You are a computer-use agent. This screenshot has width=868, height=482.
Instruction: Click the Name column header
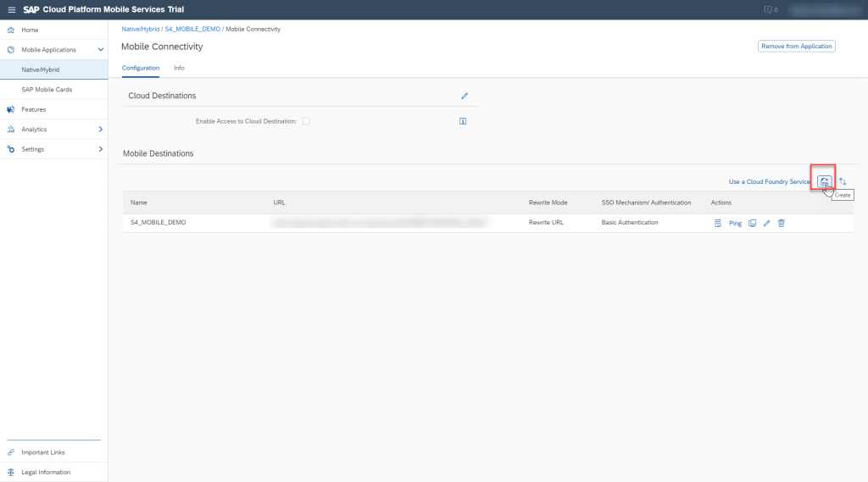coord(138,202)
